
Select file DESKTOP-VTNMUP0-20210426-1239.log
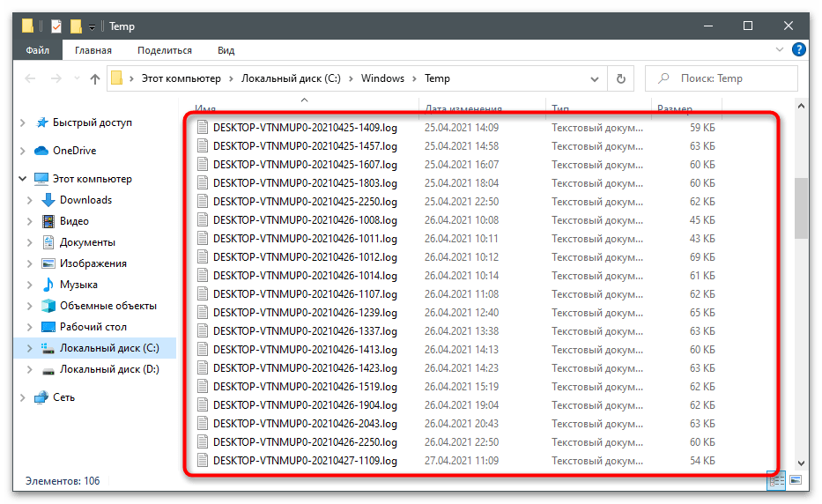click(x=305, y=313)
